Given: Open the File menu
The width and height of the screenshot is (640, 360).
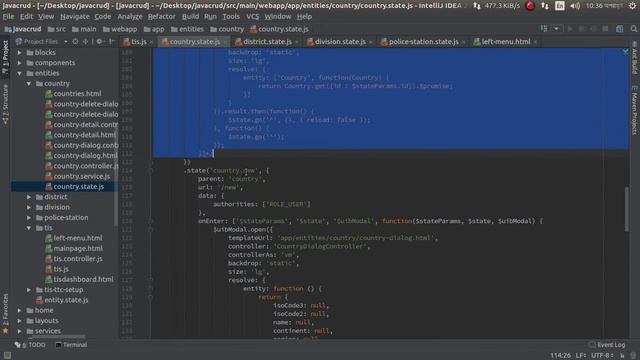Looking at the screenshot, I should tap(8, 17).
